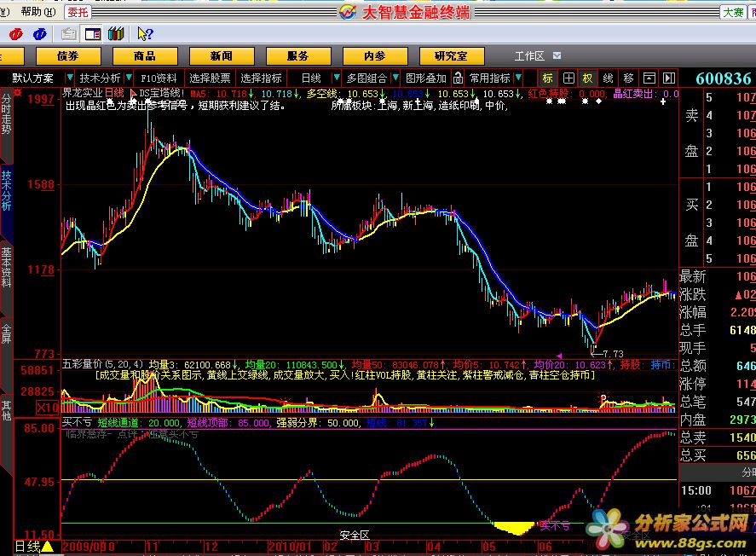Click the 委托 button

click(x=78, y=12)
